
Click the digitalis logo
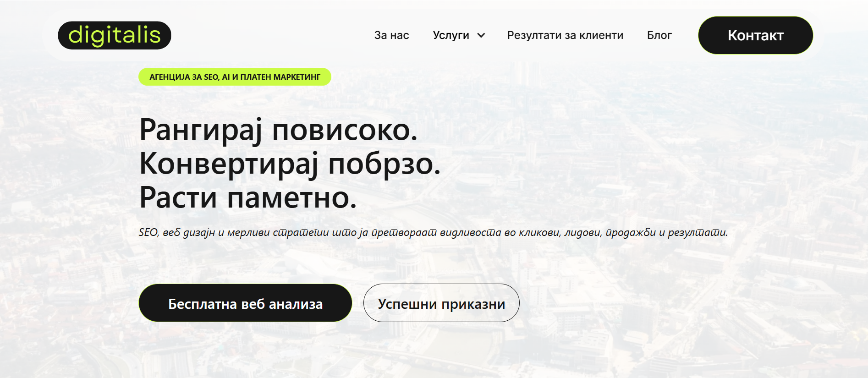coord(114,35)
